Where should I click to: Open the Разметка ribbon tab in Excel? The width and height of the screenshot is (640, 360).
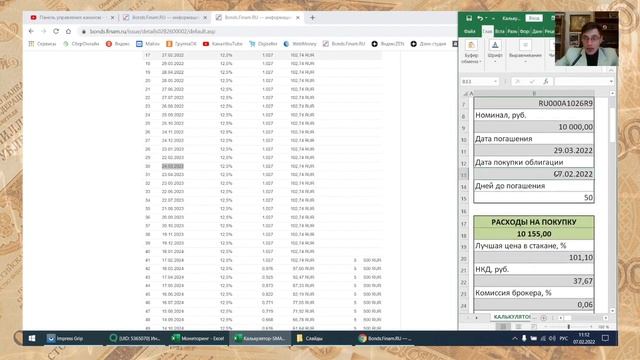512,31
